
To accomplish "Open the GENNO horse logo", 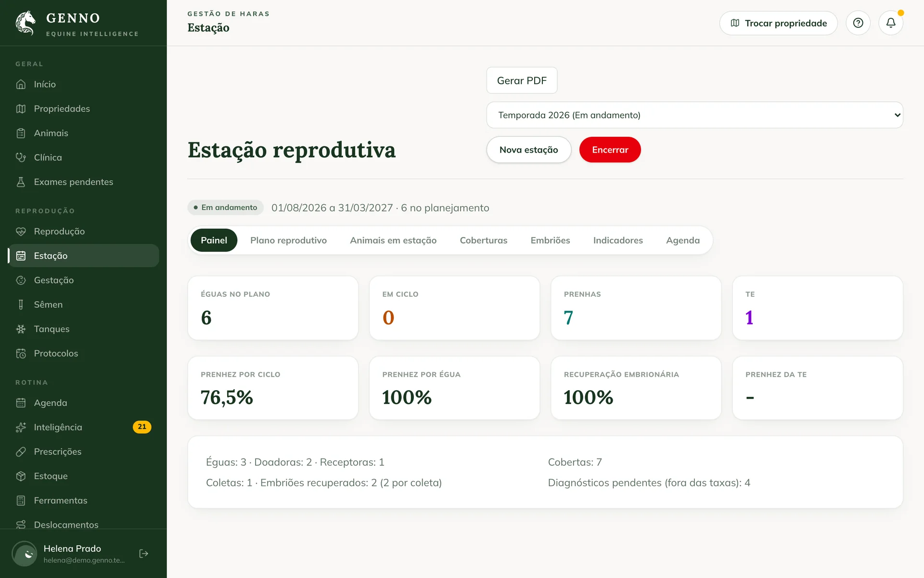I will [26, 23].
